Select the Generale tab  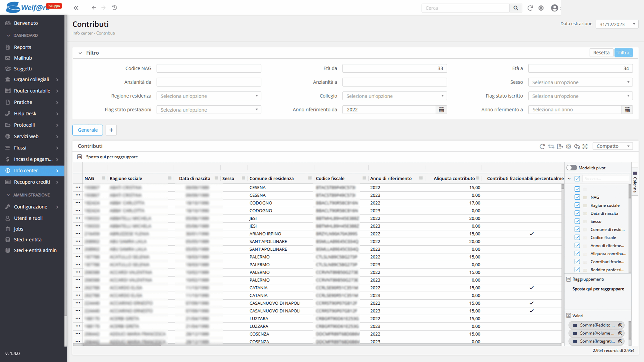click(x=88, y=130)
